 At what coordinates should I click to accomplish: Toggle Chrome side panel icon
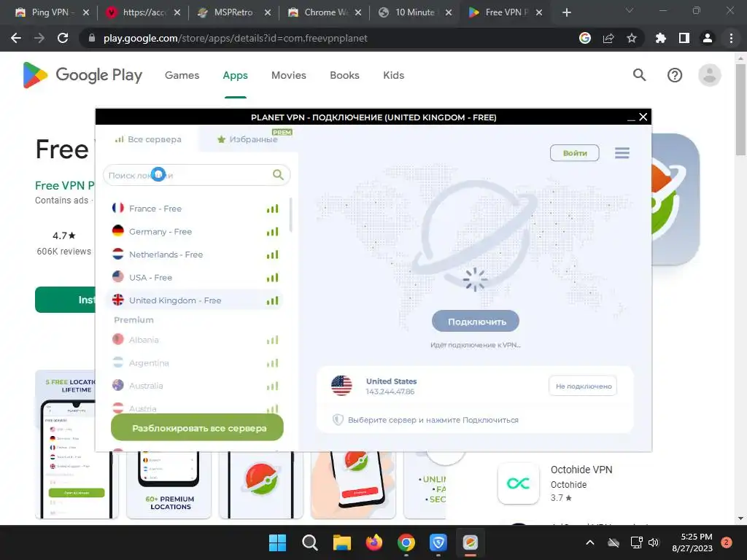[x=684, y=38]
